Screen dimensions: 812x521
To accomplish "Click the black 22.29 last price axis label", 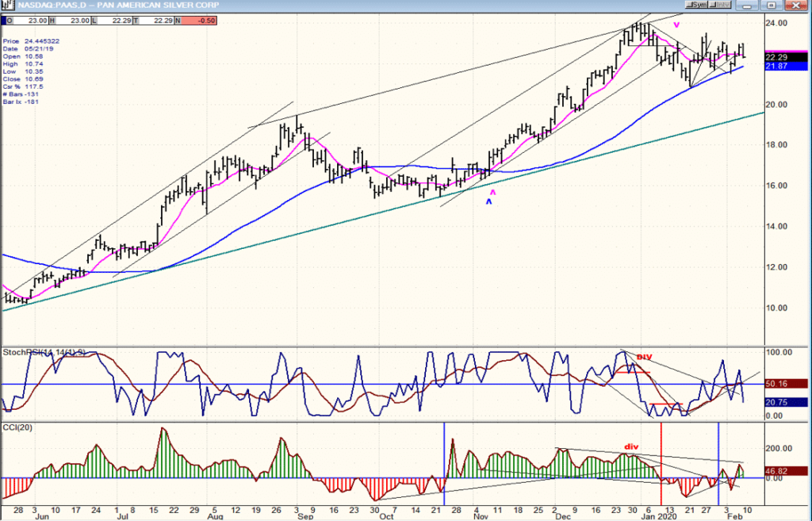I will coord(786,57).
